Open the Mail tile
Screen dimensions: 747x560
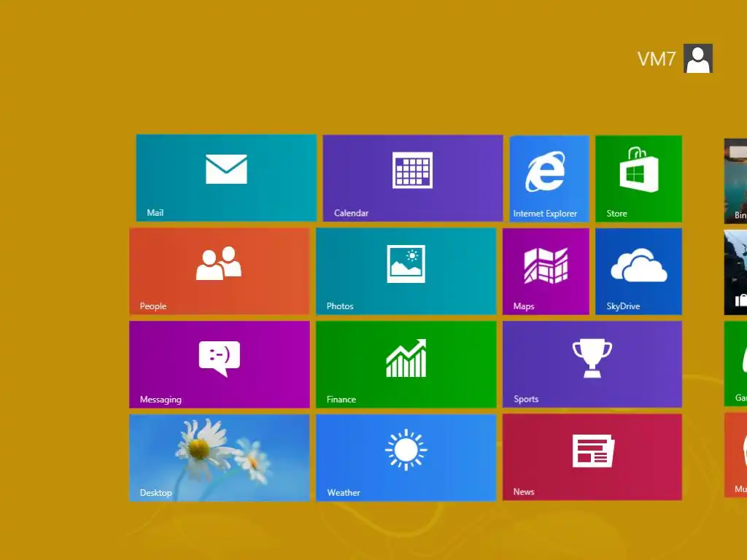pos(226,178)
